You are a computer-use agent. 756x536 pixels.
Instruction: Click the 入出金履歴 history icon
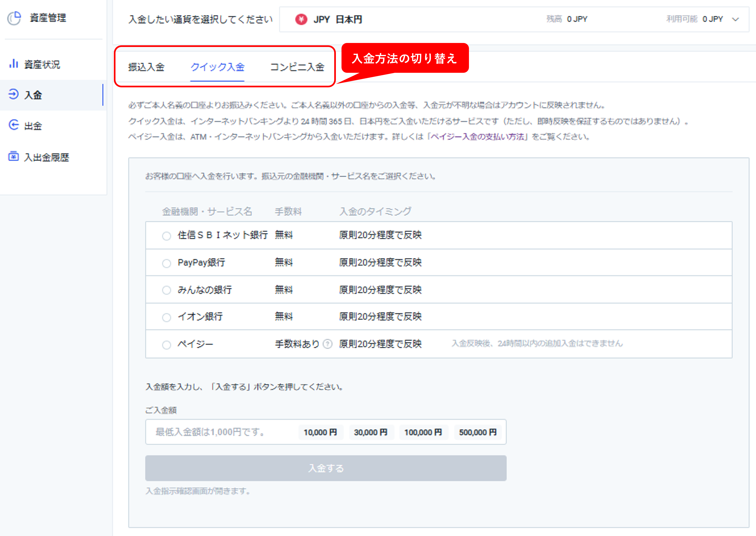14,156
